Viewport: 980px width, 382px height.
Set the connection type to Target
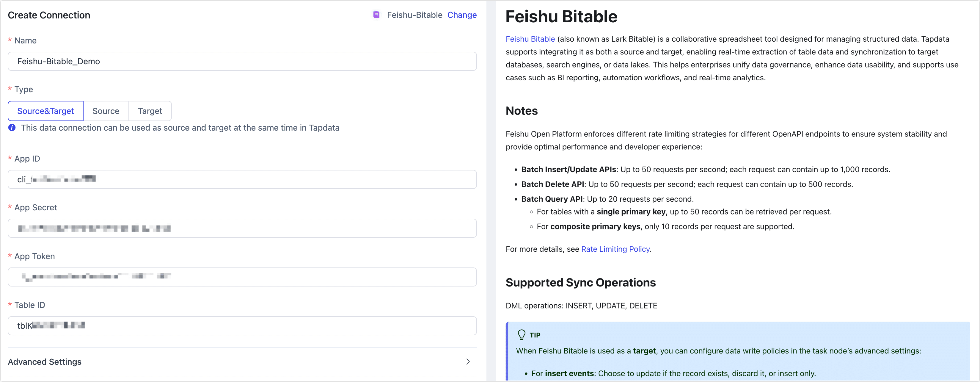[x=150, y=111]
